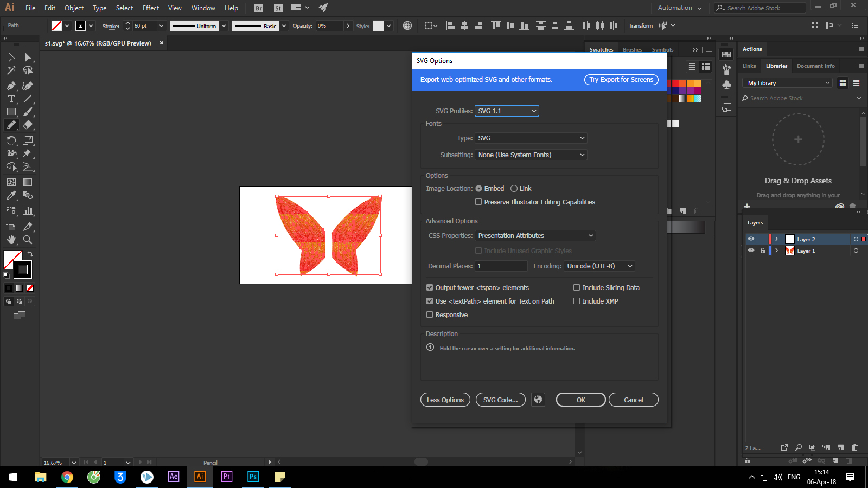
Task: Enable the Responsive checkbox
Action: [x=430, y=314]
